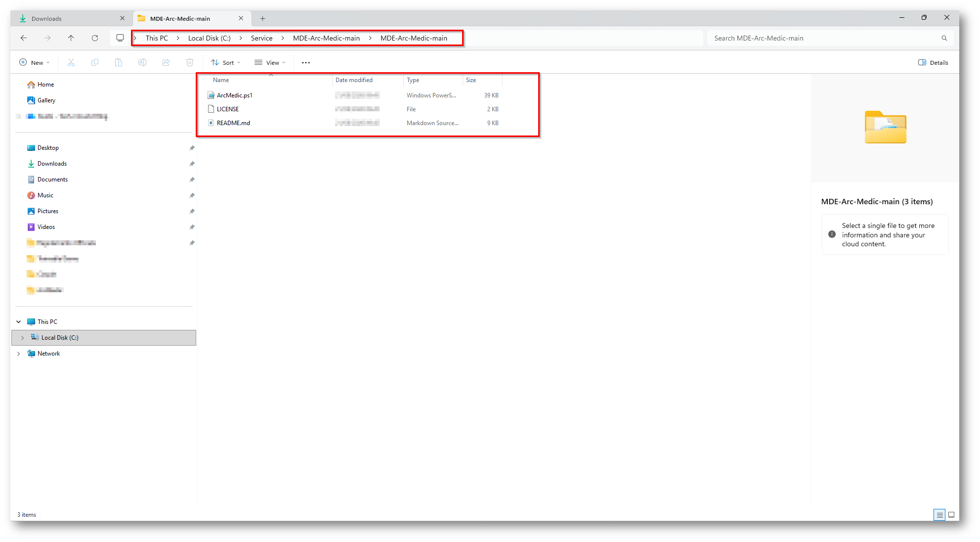Open Pictures in navigation pane
Screen dimensions: 980x542
[x=43, y=211]
